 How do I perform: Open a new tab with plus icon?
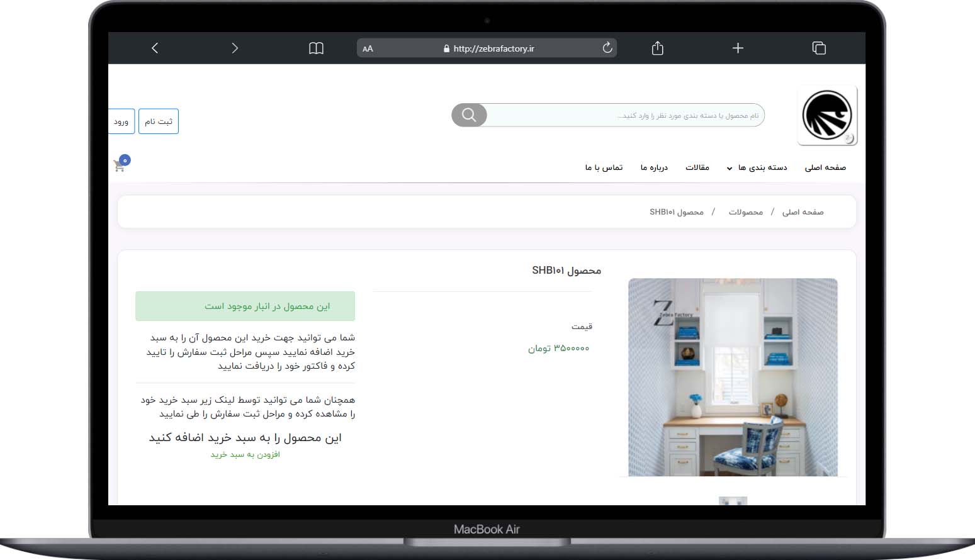738,48
